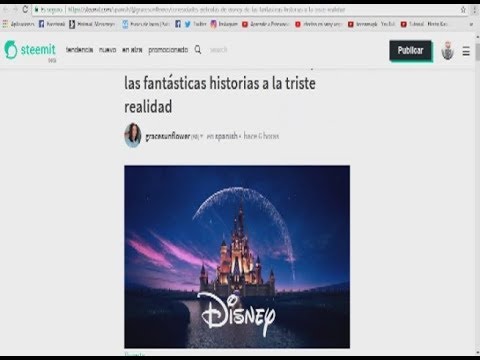This screenshot has height=360, width=480.
Task: Focus the Steemit search field
Action: tap(219, 50)
